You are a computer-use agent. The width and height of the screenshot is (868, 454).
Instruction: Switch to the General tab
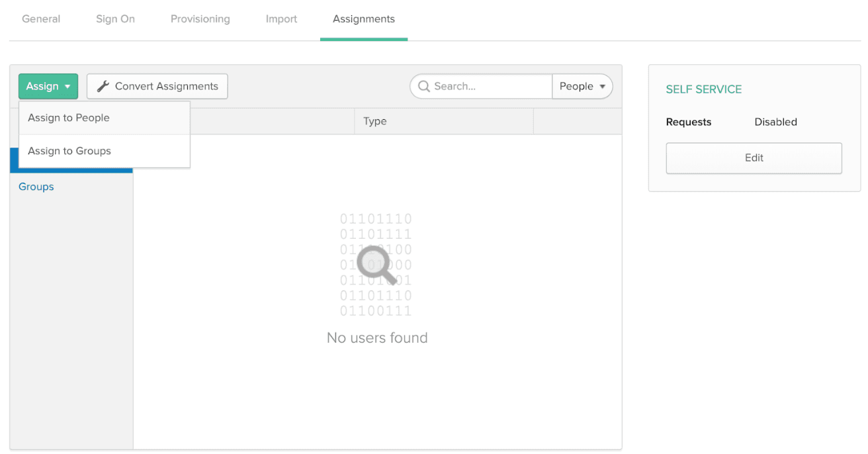41,19
